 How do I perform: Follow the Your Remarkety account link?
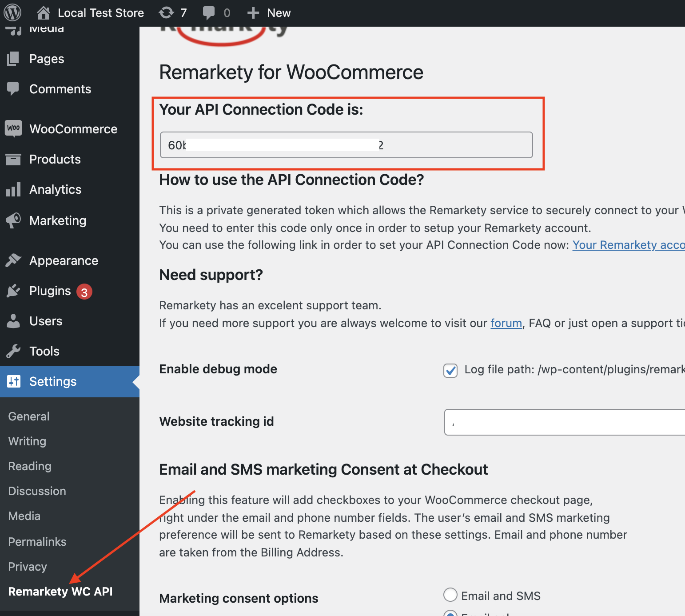(629, 245)
